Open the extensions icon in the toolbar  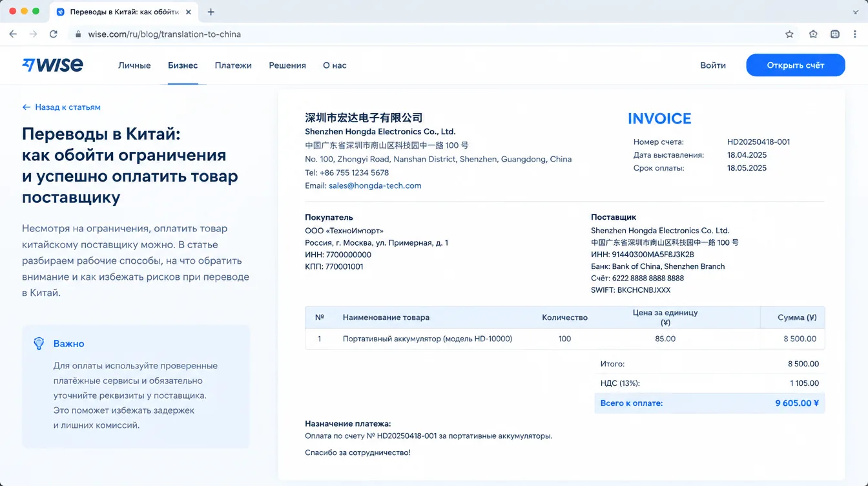coord(813,34)
